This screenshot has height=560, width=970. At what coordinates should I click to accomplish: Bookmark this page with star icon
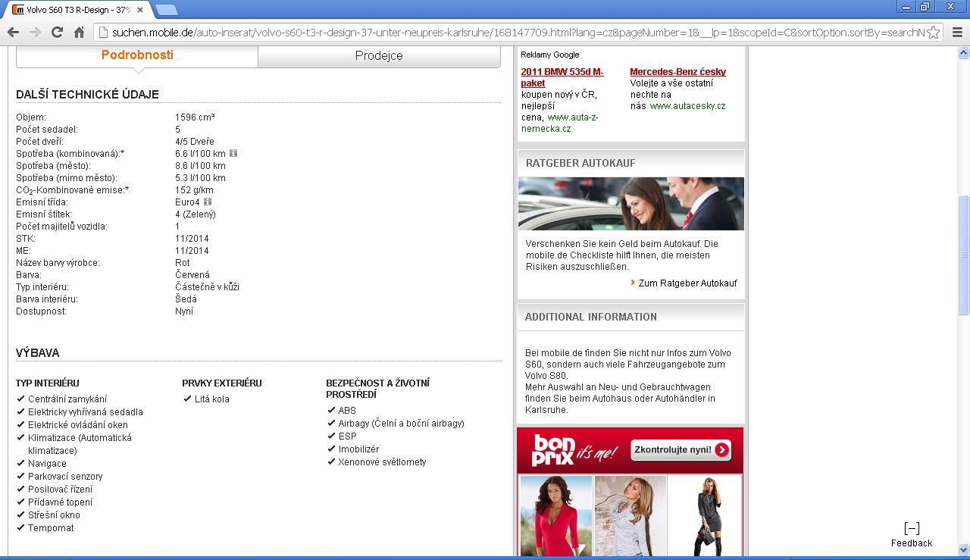point(934,32)
